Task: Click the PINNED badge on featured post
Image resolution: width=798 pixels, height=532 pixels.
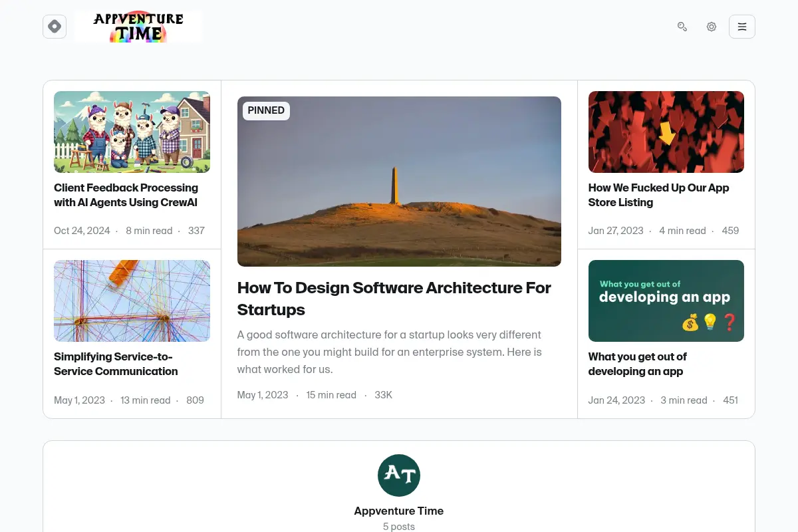Action: (x=266, y=110)
